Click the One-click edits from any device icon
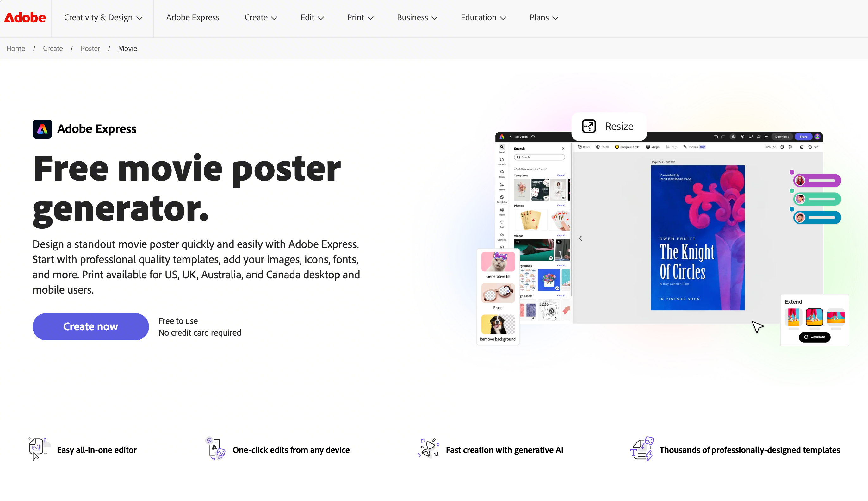This screenshot has width=868, height=501. tap(215, 449)
